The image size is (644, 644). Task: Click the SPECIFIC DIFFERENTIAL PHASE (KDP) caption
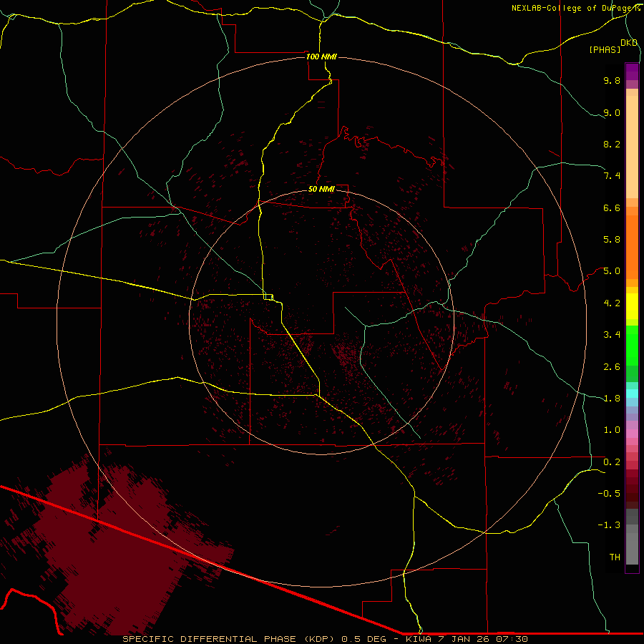230,639
